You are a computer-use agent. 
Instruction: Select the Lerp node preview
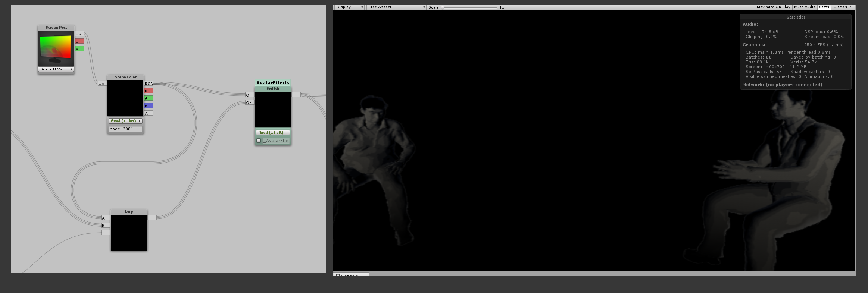pyautogui.click(x=129, y=233)
